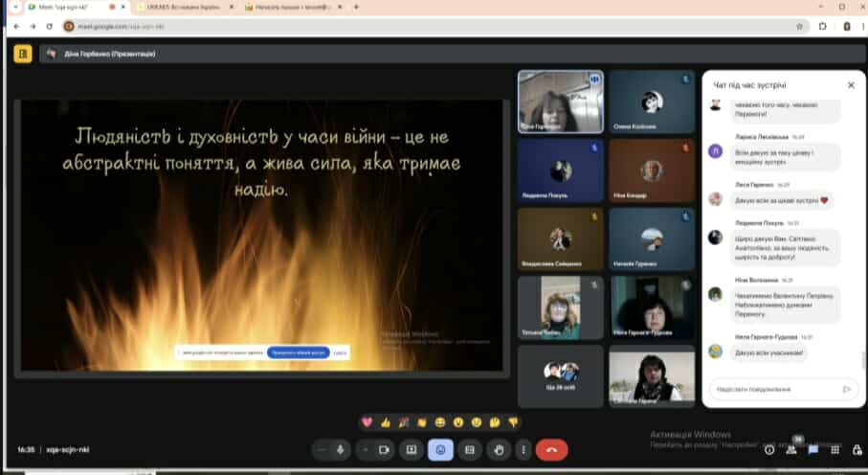Open the browser tab search dropdown
The width and height of the screenshot is (868, 475).
click(15, 7)
